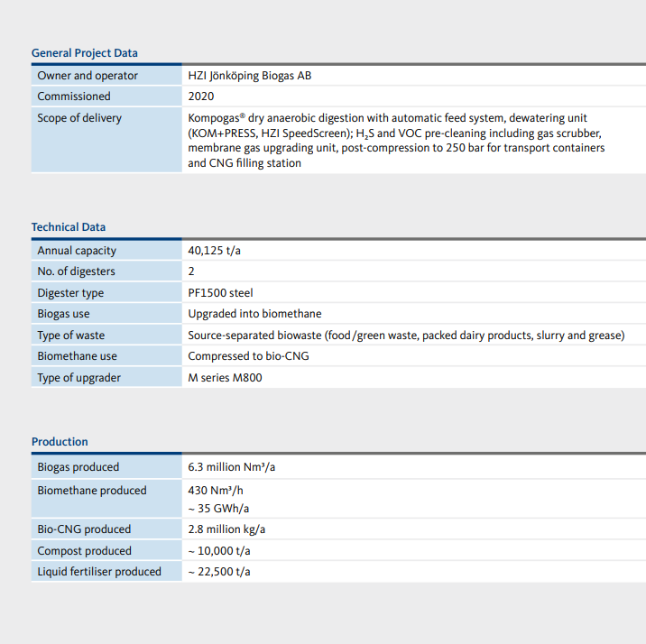Select the Owner and operator label
The height and width of the screenshot is (644, 646).
point(88,76)
